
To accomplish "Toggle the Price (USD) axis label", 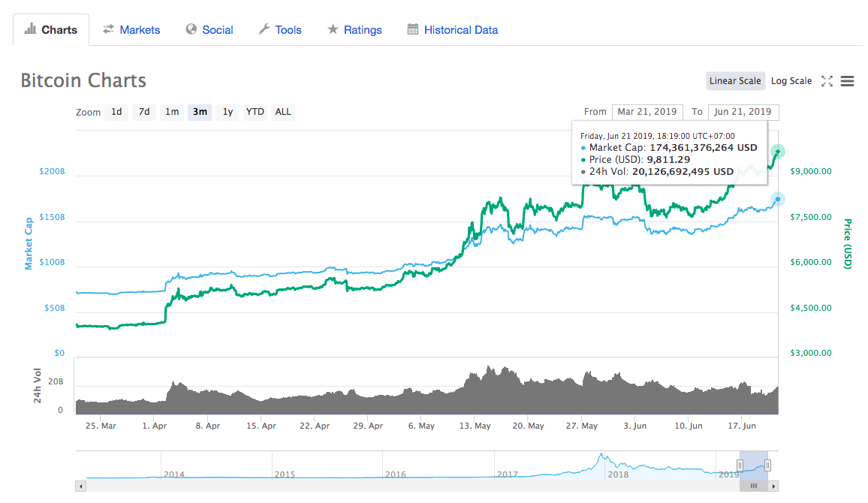I will point(847,244).
